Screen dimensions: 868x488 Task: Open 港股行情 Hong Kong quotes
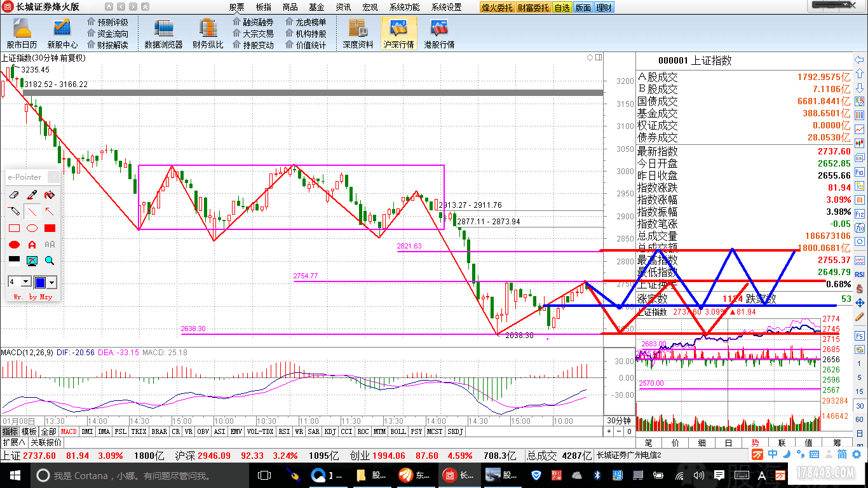point(439,34)
